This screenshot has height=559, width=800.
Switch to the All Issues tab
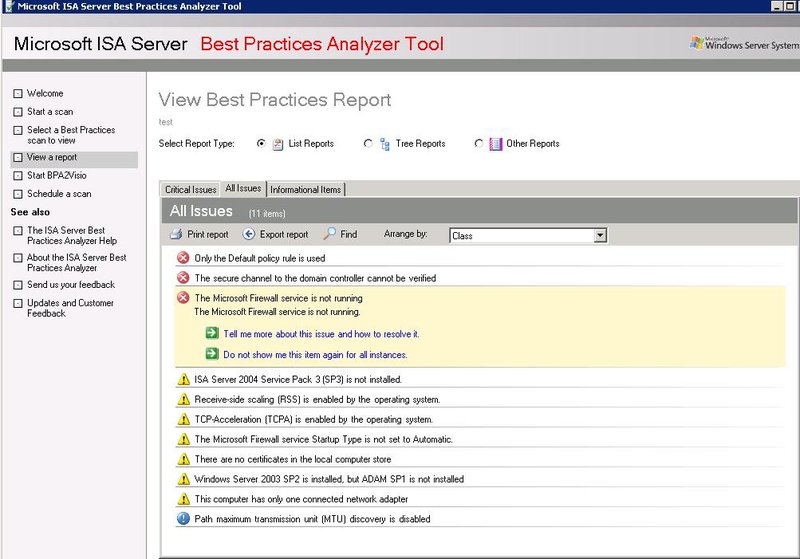point(243,188)
